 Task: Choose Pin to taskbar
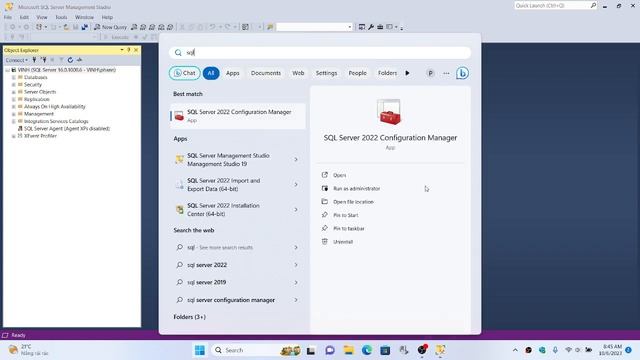click(349, 229)
